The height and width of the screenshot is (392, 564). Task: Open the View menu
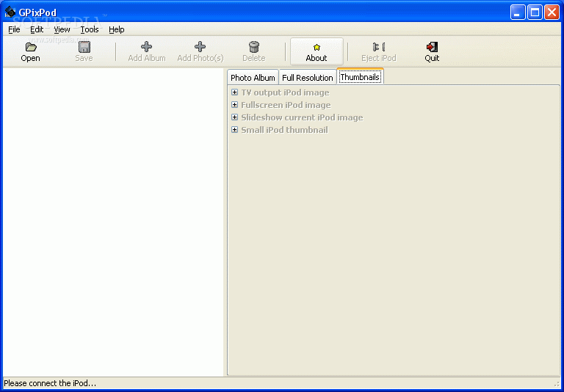coord(62,29)
